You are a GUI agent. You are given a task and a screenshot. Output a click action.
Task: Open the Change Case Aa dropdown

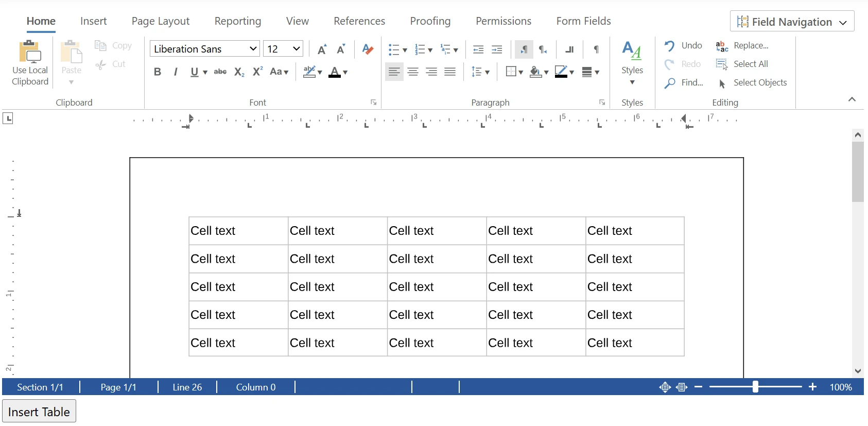pyautogui.click(x=279, y=72)
